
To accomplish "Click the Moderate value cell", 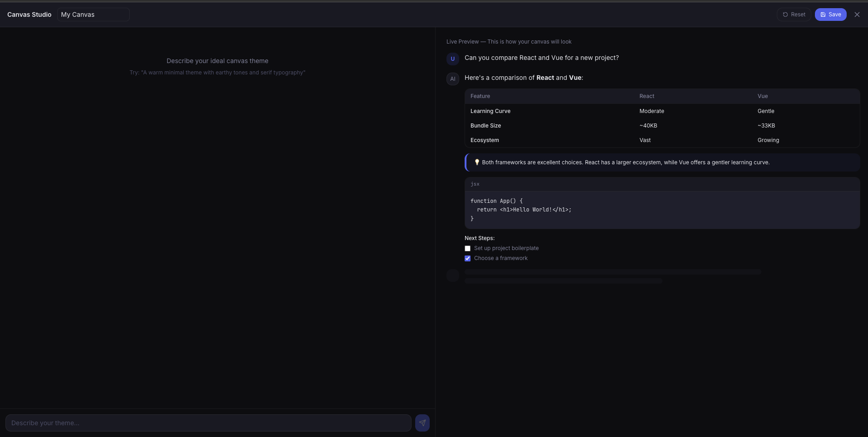I will tap(652, 111).
